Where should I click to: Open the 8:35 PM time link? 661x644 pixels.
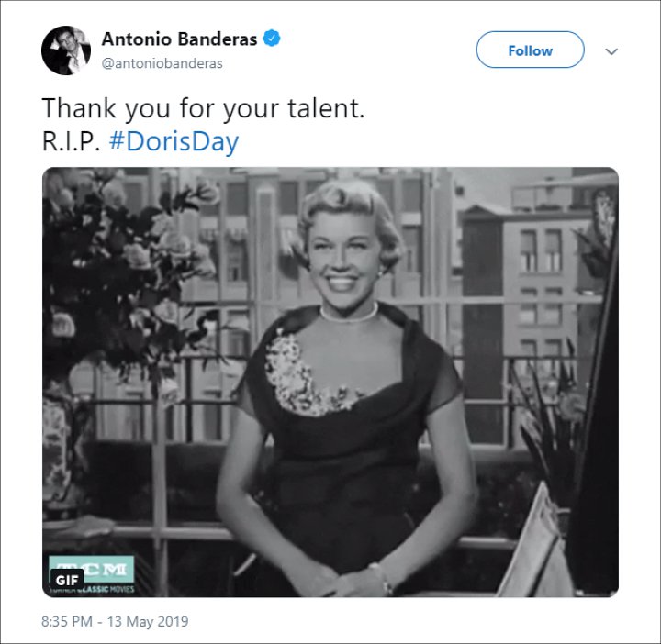[67, 621]
